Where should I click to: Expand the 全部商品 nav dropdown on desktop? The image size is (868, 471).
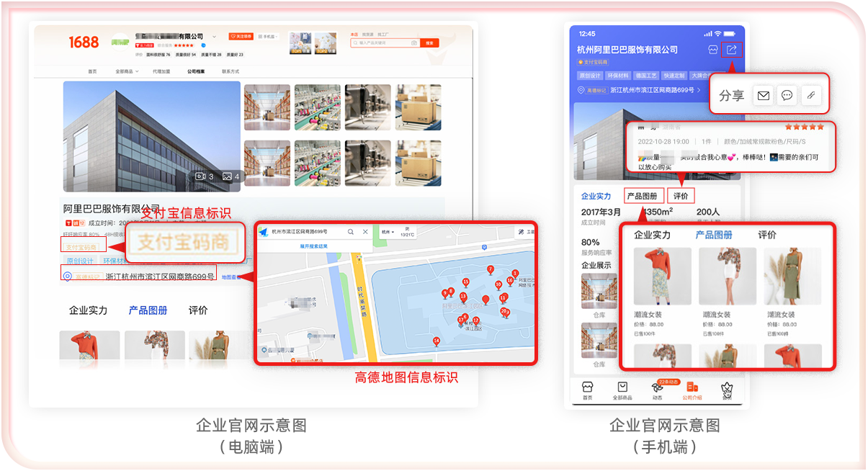point(128,71)
